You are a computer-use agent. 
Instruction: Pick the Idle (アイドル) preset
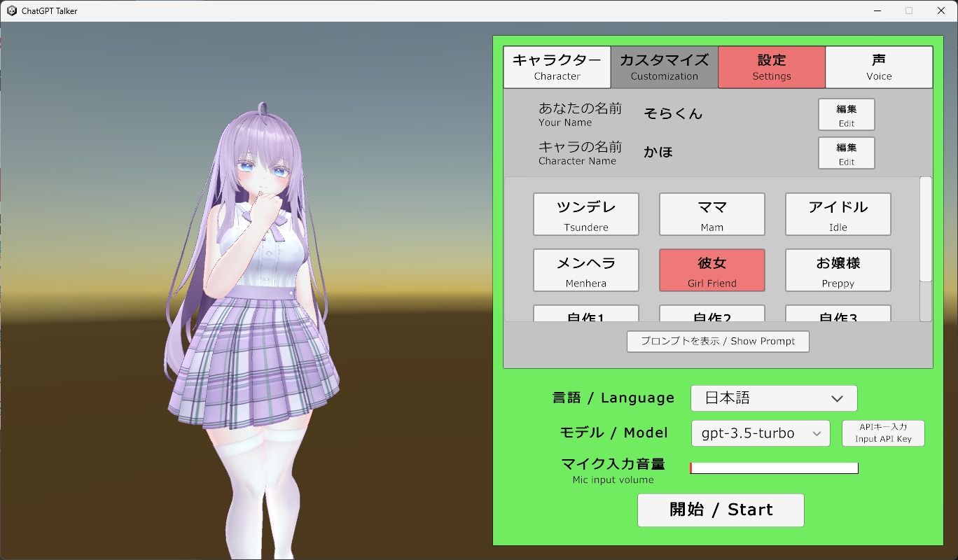pyautogui.click(x=838, y=214)
